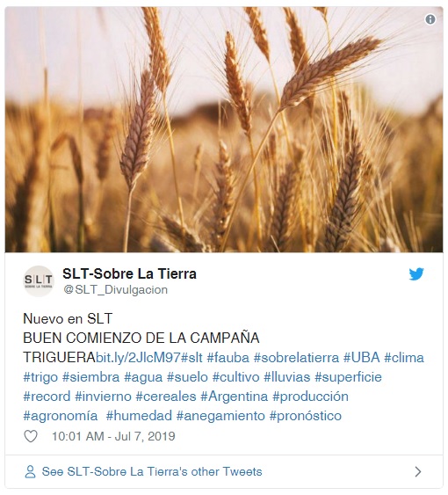This screenshot has width=448, height=495.
Task: Click the SLT profile avatar
Action: click(39, 281)
